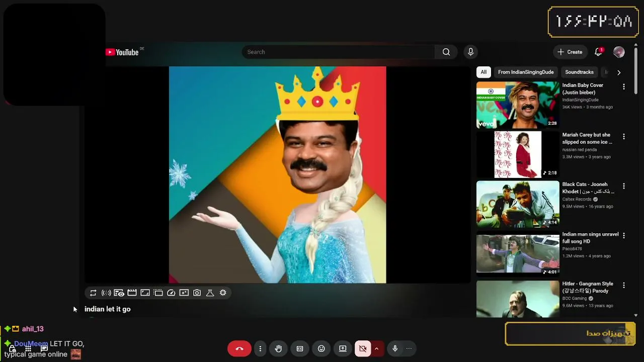Click the eye preview icon in the video toolbar
Viewport: 644px width, 362px height.
(119, 293)
